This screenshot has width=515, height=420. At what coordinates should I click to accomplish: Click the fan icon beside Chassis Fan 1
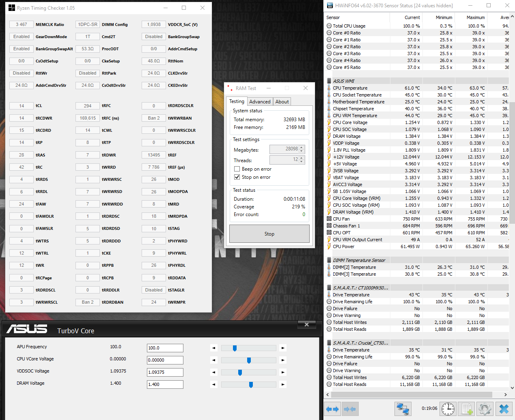(x=329, y=226)
